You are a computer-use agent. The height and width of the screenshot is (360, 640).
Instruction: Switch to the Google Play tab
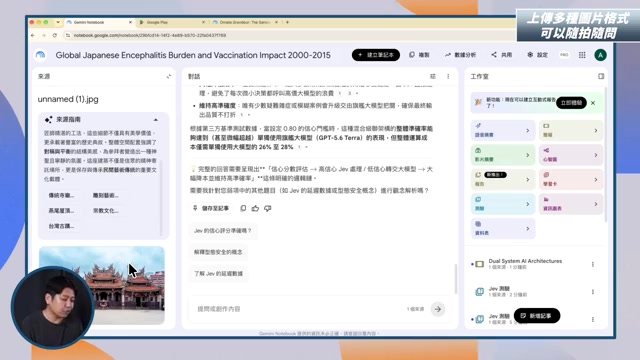pos(171,22)
